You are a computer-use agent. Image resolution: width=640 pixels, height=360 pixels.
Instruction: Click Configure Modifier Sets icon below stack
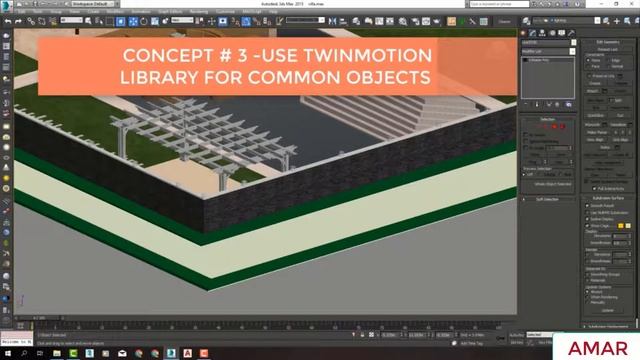(x=569, y=104)
